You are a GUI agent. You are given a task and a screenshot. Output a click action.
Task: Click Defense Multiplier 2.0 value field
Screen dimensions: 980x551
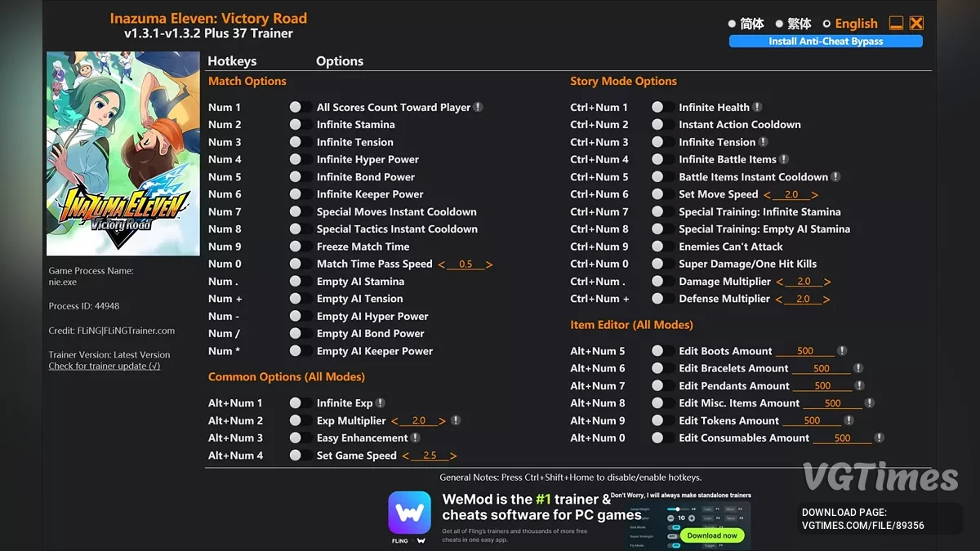803,299
